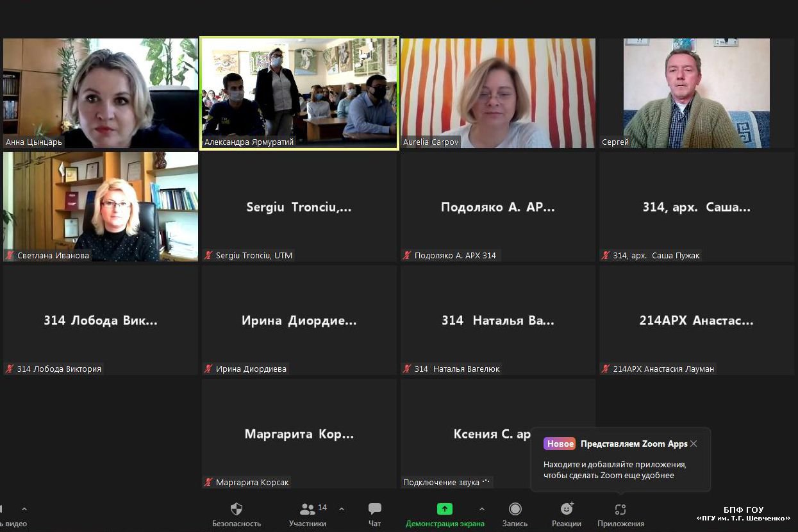Click muted mic icon beside Светлана Иванова
This screenshot has width=798, height=532.
(10, 255)
